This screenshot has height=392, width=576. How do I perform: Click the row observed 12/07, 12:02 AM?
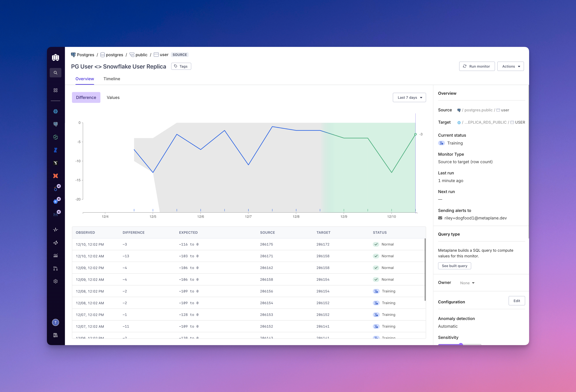[248, 326]
